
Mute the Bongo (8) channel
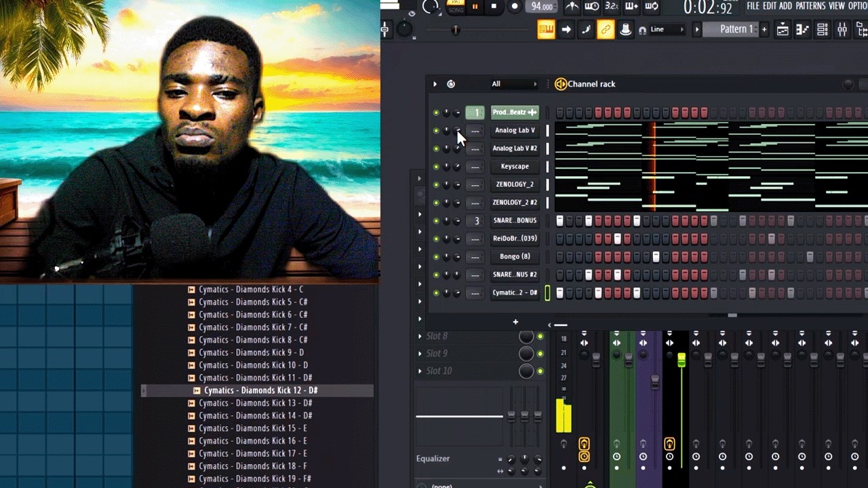436,257
